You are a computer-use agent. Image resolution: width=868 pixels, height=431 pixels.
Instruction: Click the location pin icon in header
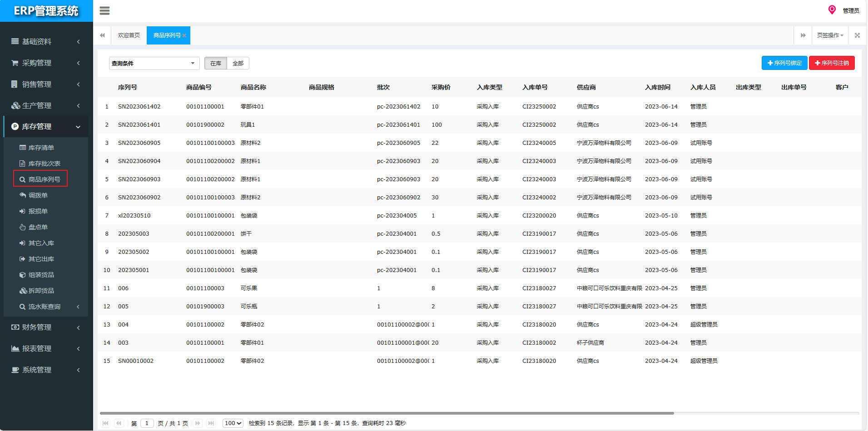click(832, 10)
